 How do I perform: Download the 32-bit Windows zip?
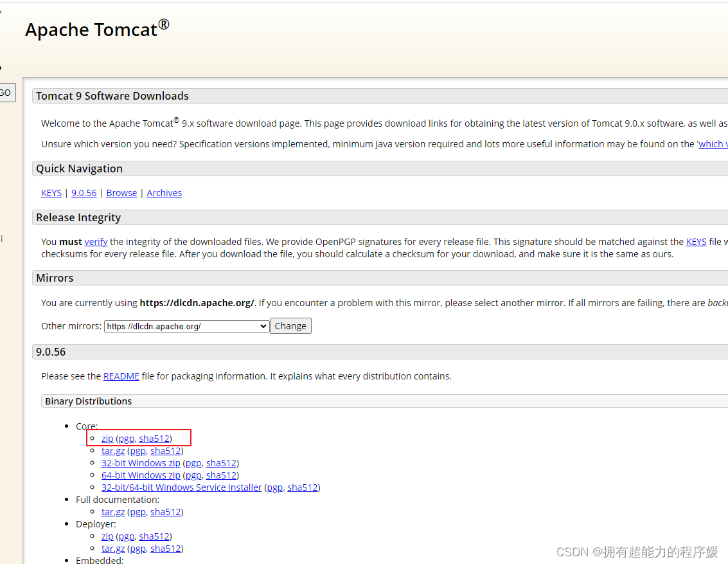click(x=141, y=463)
